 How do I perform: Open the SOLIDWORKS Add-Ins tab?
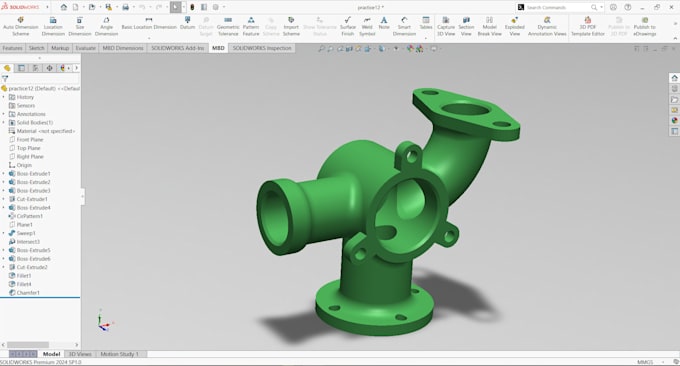(177, 48)
